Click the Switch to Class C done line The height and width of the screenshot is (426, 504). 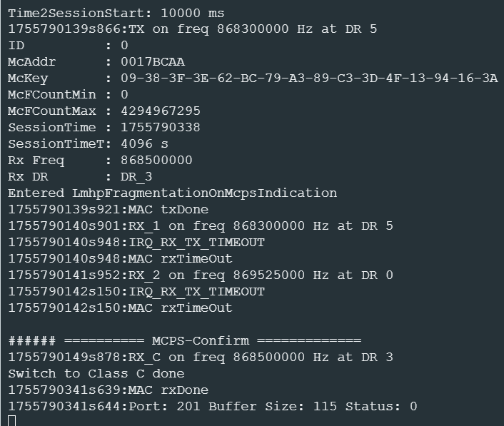pos(96,373)
